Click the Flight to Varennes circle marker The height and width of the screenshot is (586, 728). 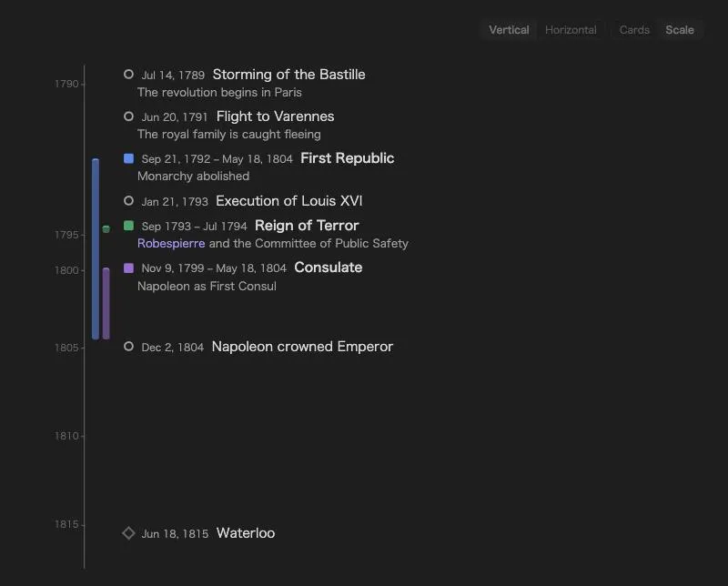[128, 116]
